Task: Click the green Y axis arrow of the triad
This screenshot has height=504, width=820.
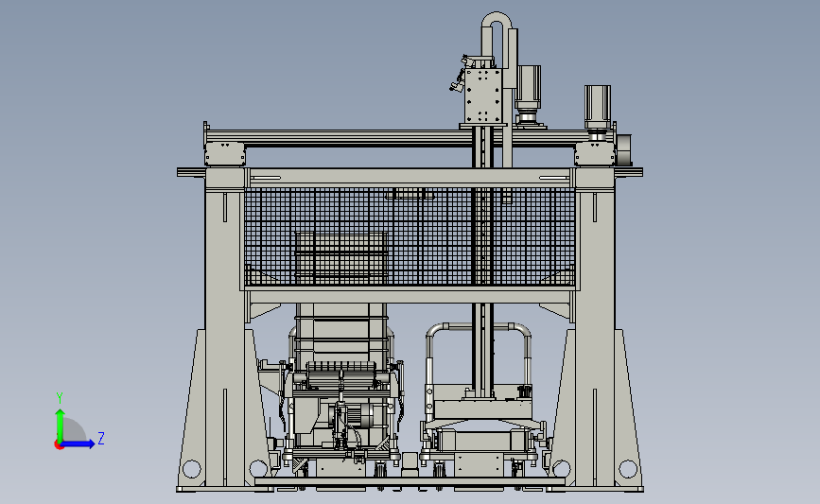Action: (x=61, y=426)
